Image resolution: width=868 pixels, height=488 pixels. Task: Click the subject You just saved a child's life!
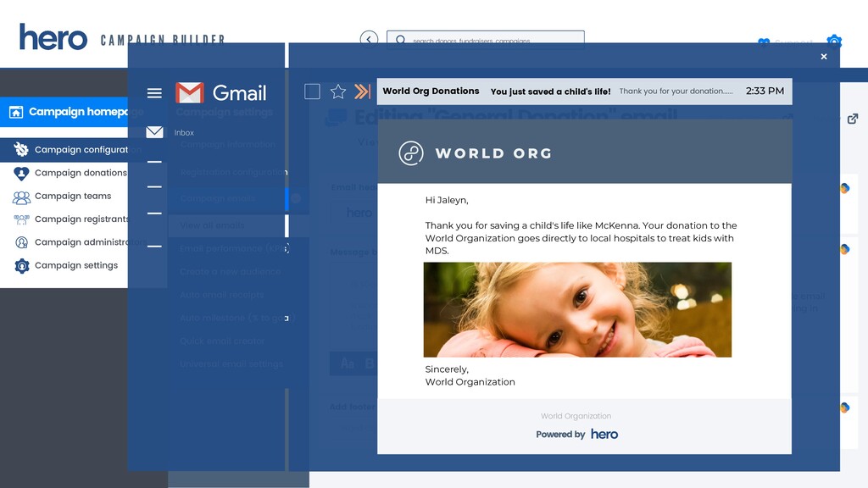pyautogui.click(x=550, y=91)
